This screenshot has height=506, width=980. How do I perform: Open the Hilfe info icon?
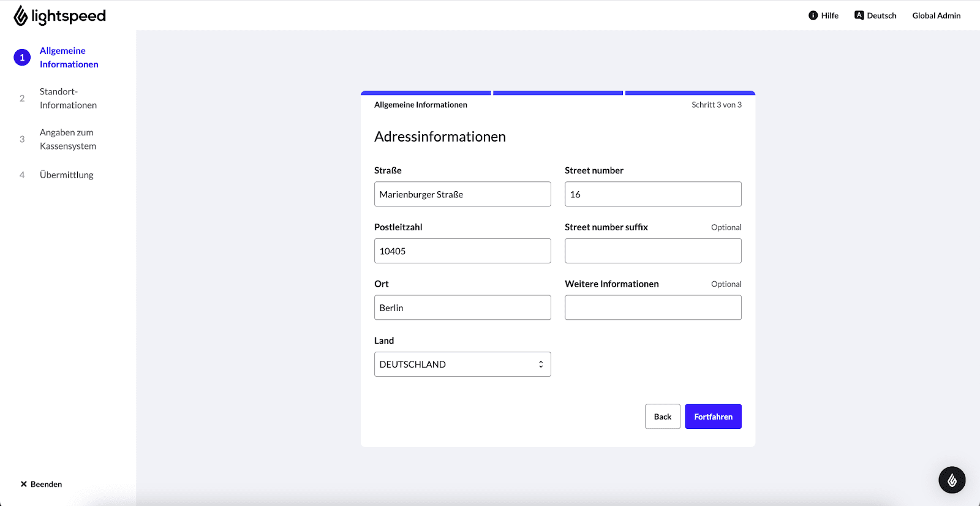click(x=813, y=15)
